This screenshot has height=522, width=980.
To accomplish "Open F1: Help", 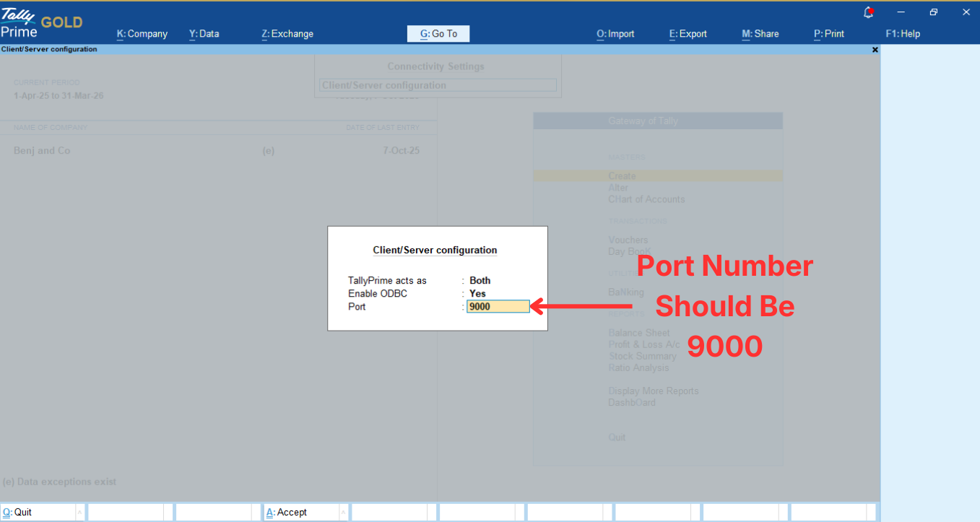I will (x=903, y=34).
